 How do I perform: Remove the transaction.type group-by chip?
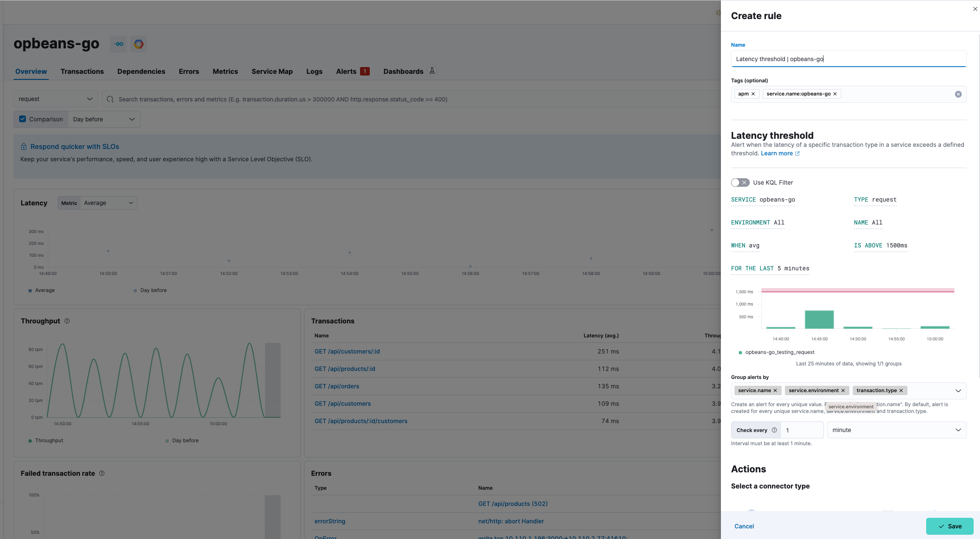coord(901,390)
